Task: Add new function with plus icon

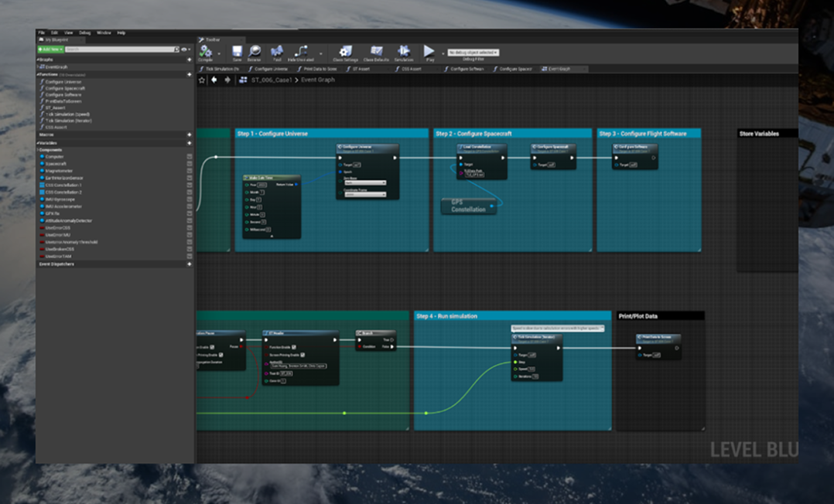Action: click(x=190, y=75)
